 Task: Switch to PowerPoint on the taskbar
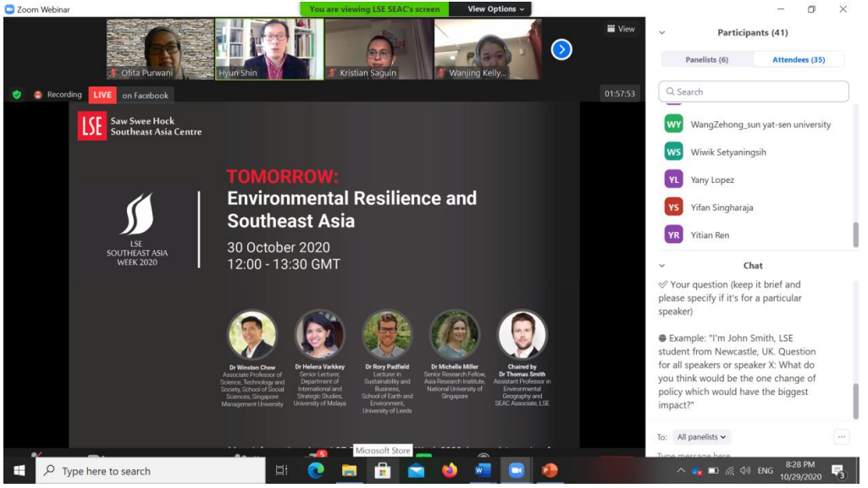tap(550, 471)
